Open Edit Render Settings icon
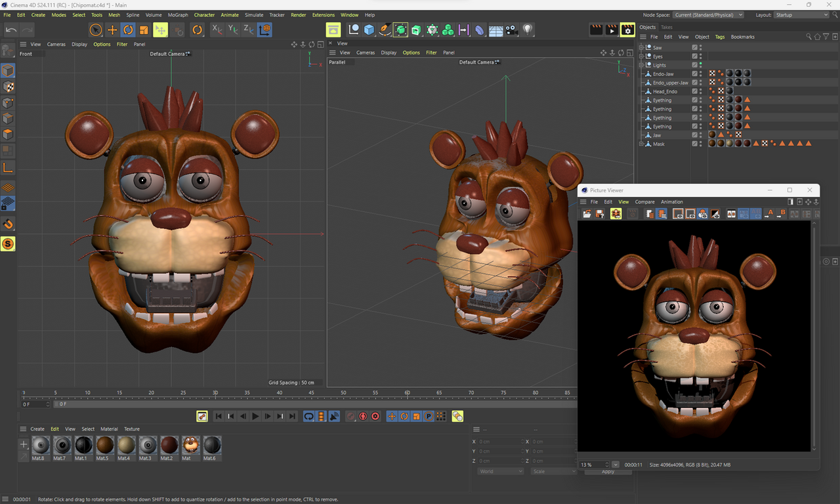The width and height of the screenshot is (840, 504). pos(627,30)
